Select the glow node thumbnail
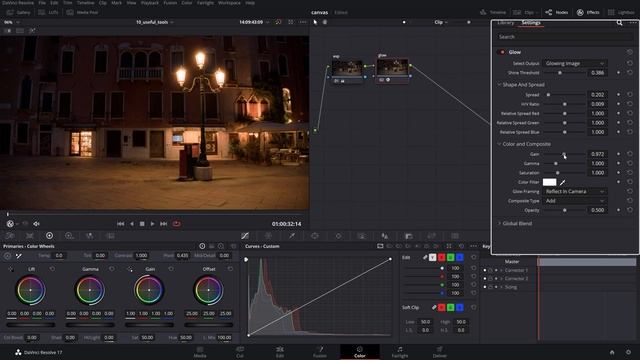 coord(392,67)
